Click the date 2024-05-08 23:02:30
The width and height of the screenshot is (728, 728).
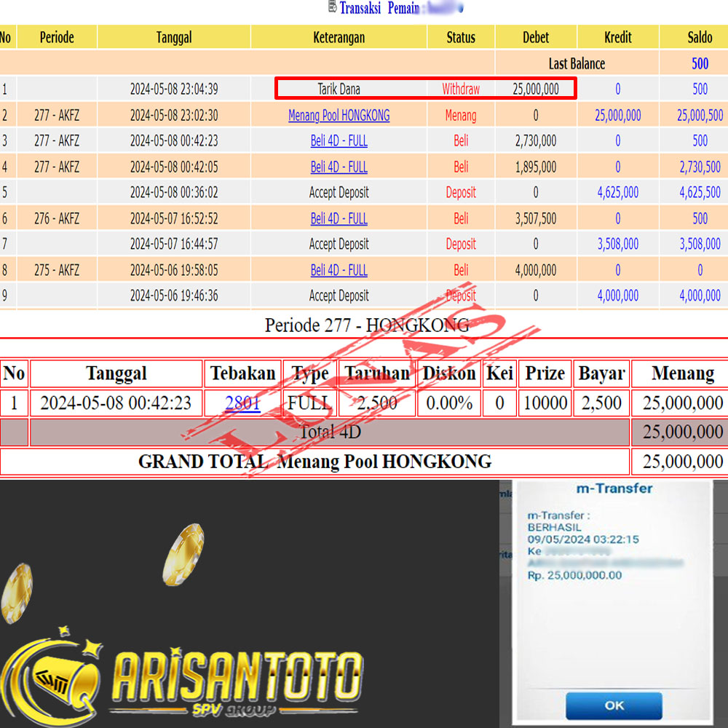174,115
